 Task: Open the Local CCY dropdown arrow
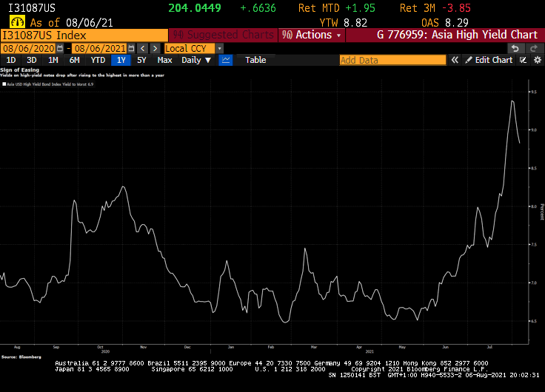point(219,48)
